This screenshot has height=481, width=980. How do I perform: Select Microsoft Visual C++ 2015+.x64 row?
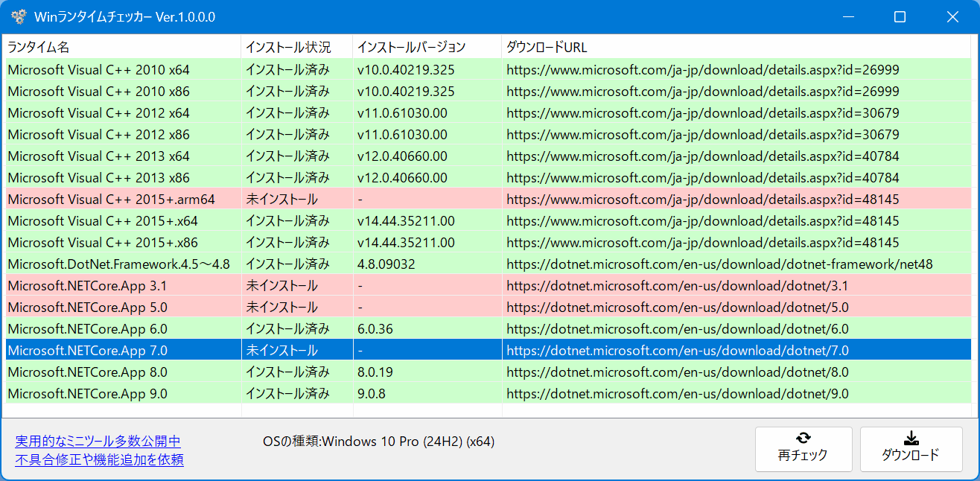point(488,221)
